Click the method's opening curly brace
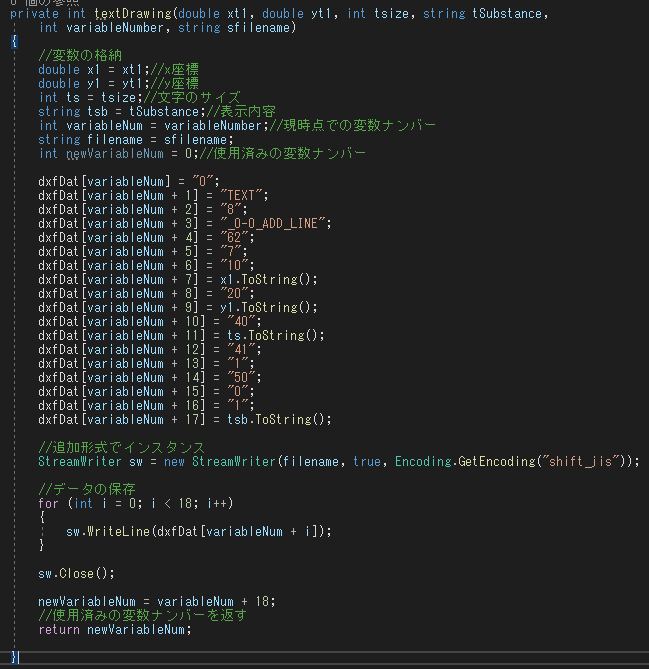The height and width of the screenshot is (669, 649). (x=14, y=42)
